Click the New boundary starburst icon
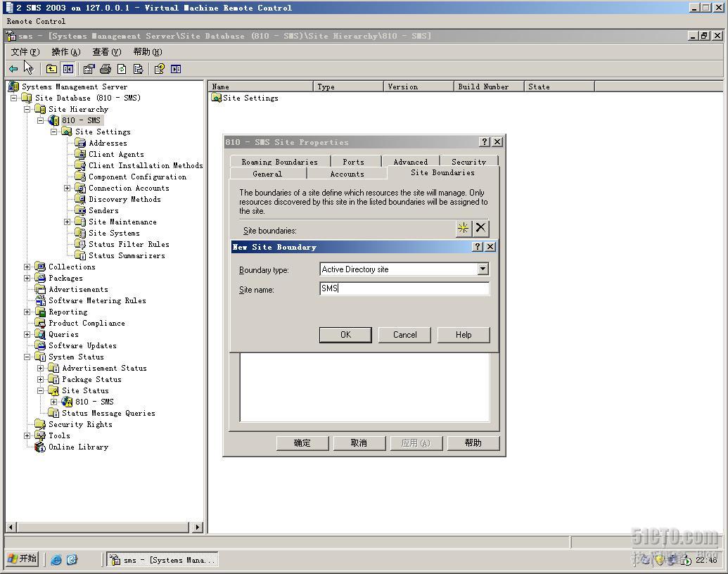The image size is (728, 574). [464, 228]
